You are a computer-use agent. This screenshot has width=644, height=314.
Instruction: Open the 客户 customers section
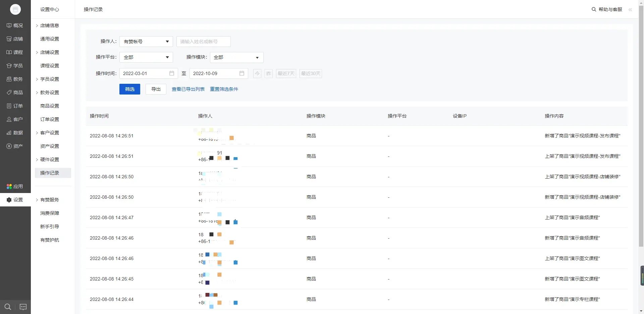coord(15,119)
